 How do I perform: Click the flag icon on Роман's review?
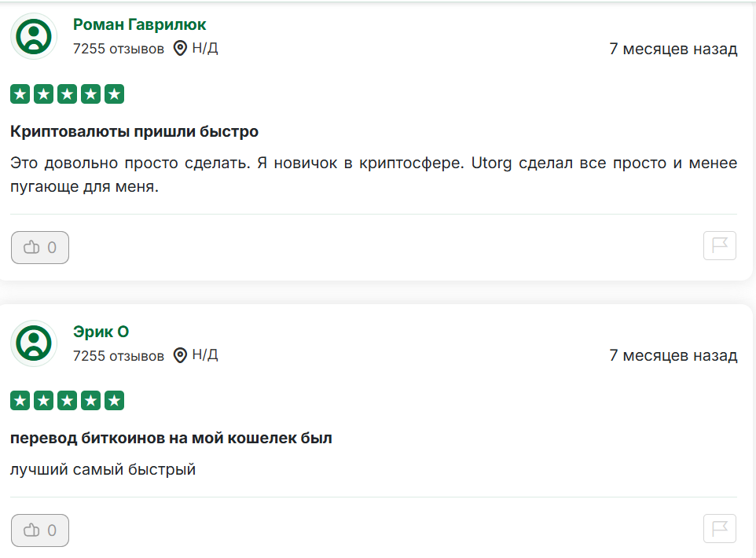pyautogui.click(x=719, y=245)
